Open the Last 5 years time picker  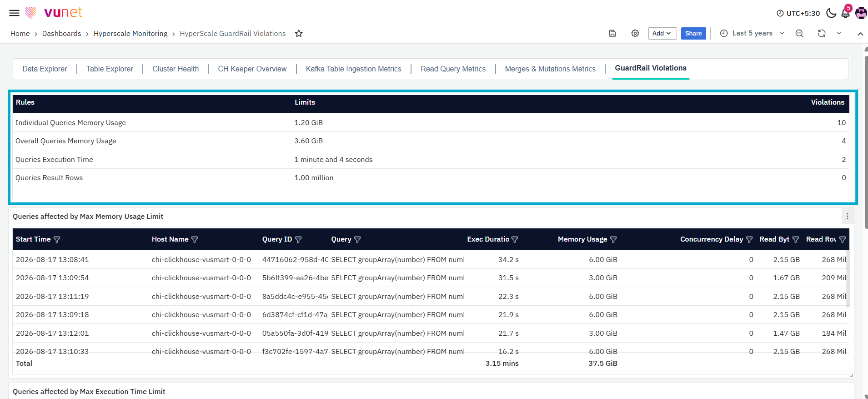pos(752,33)
